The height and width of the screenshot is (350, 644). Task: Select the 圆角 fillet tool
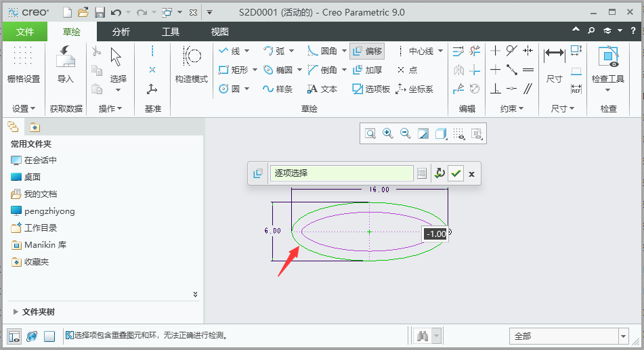point(322,51)
